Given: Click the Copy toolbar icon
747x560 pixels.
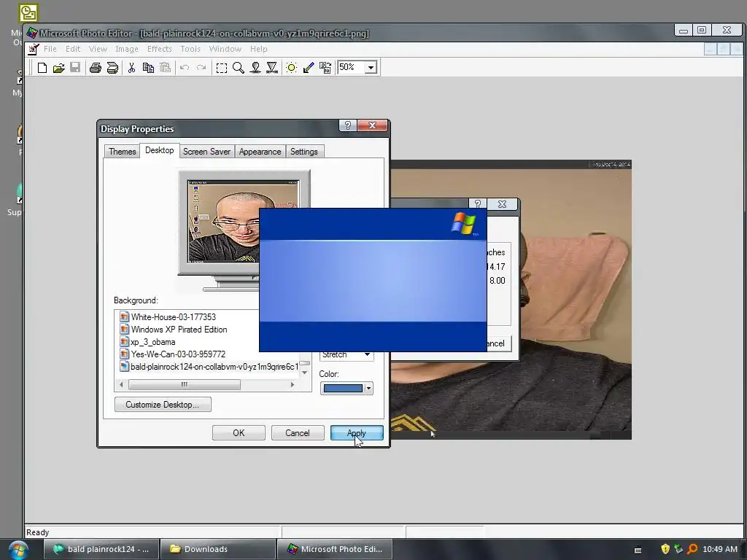Looking at the screenshot, I should pyautogui.click(x=148, y=68).
